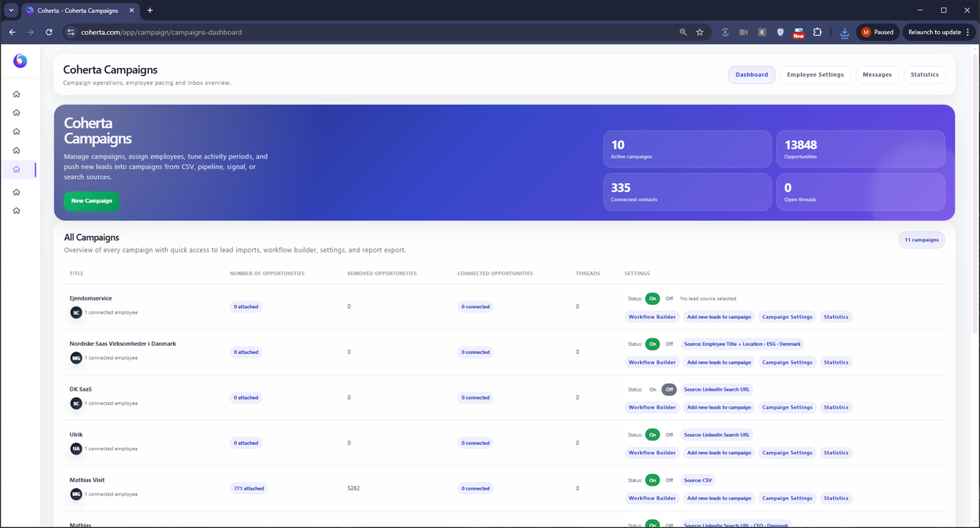This screenshot has height=528, width=980.
Task: Click the green New Campaign button
Action: [91, 200]
